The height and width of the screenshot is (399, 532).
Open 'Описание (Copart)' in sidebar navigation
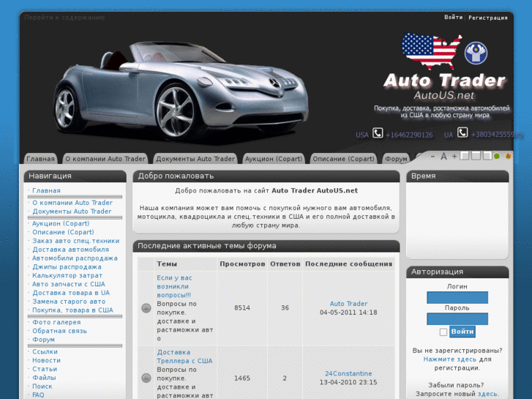pyautogui.click(x=63, y=232)
